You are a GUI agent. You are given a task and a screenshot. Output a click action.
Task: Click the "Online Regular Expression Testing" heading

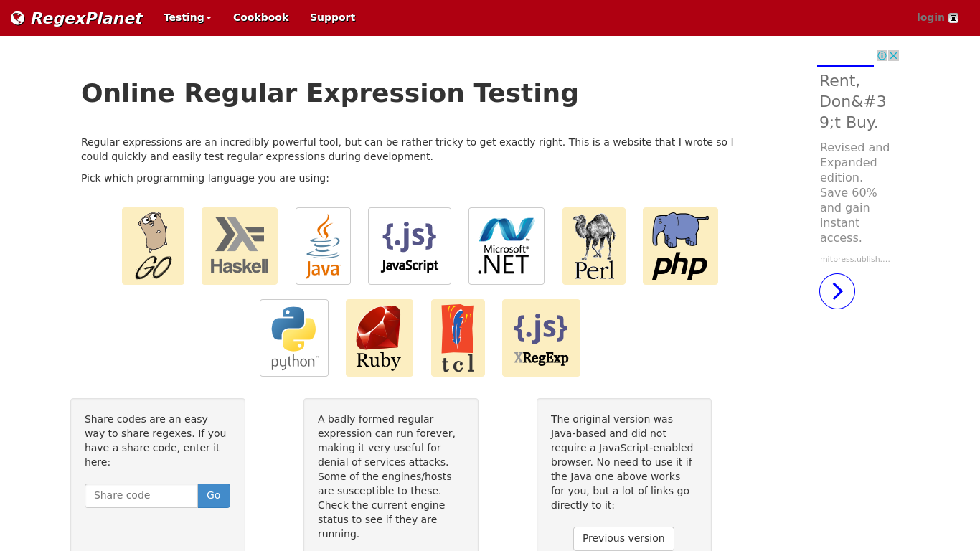click(330, 93)
